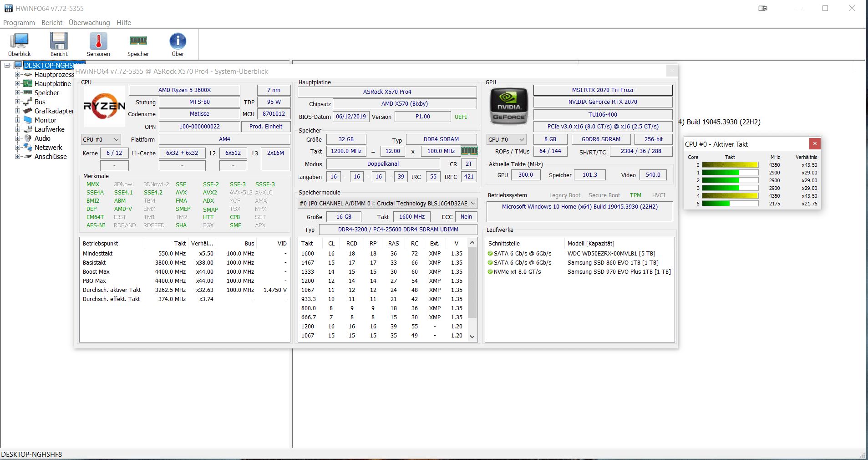Open the Überwachung menu
The image size is (868, 460).
pos(89,23)
